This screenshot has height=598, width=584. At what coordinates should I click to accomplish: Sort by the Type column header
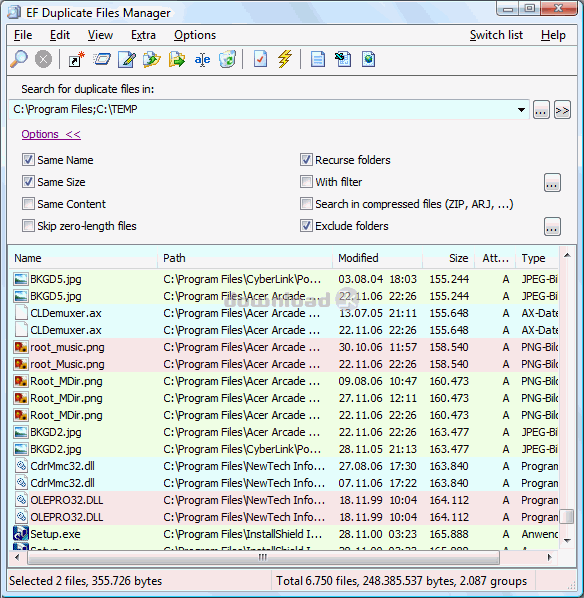tap(537, 258)
